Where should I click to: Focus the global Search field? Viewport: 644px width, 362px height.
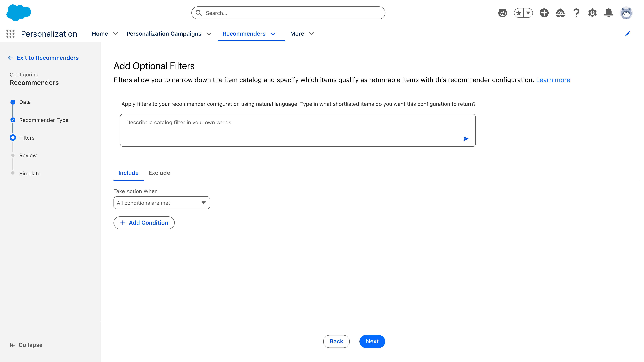tap(288, 13)
